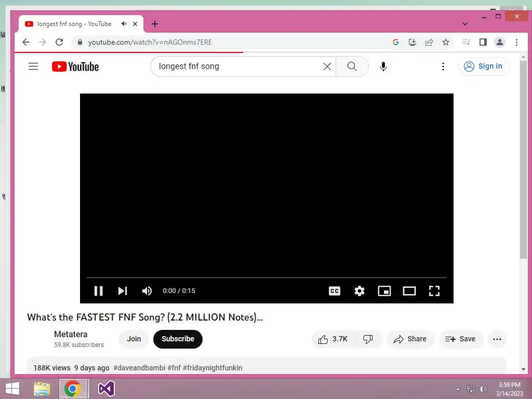This screenshot has height=399, width=532.
Task: Mute the video player volume
Action: tap(147, 291)
